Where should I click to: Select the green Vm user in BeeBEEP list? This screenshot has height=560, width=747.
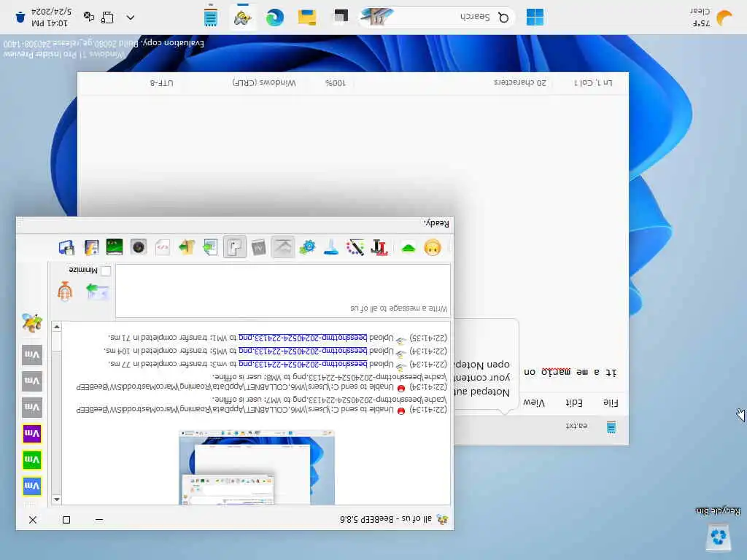pos(32,460)
